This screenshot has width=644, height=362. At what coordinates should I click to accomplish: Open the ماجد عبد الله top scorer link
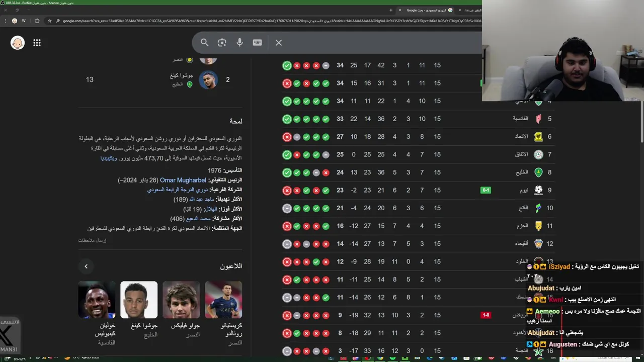(x=201, y=200)
